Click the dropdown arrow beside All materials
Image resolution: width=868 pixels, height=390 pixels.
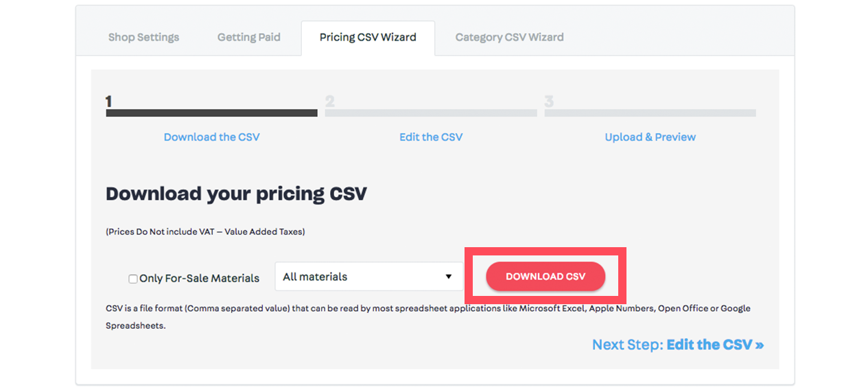tap(449, 277)
